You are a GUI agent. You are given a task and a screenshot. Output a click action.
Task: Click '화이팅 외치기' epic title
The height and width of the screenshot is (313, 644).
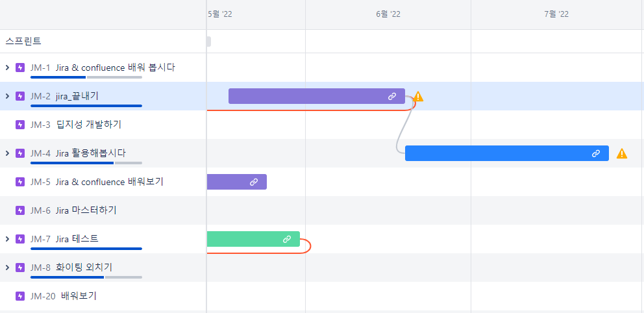[84, 268]
